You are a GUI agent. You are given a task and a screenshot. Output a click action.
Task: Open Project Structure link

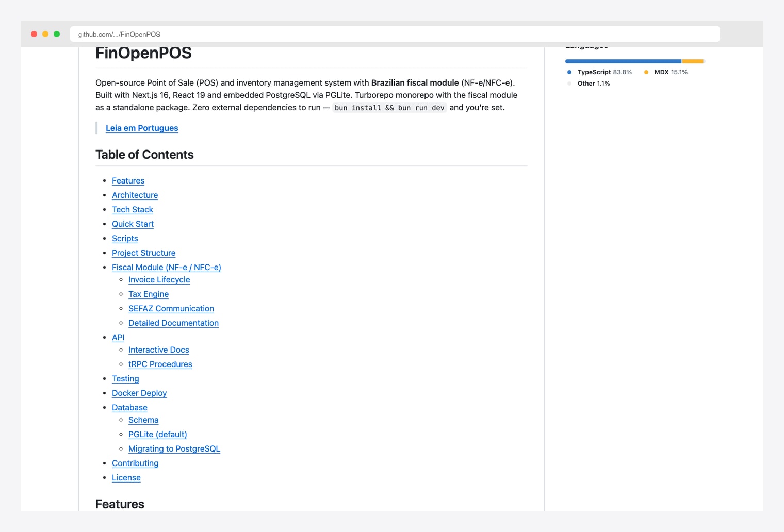[143, 253]
